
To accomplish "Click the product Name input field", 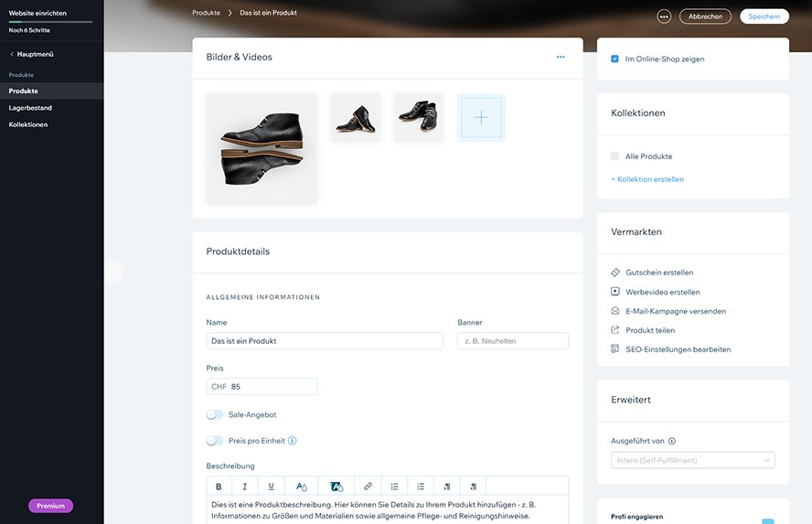I will (x=325, y=341).
